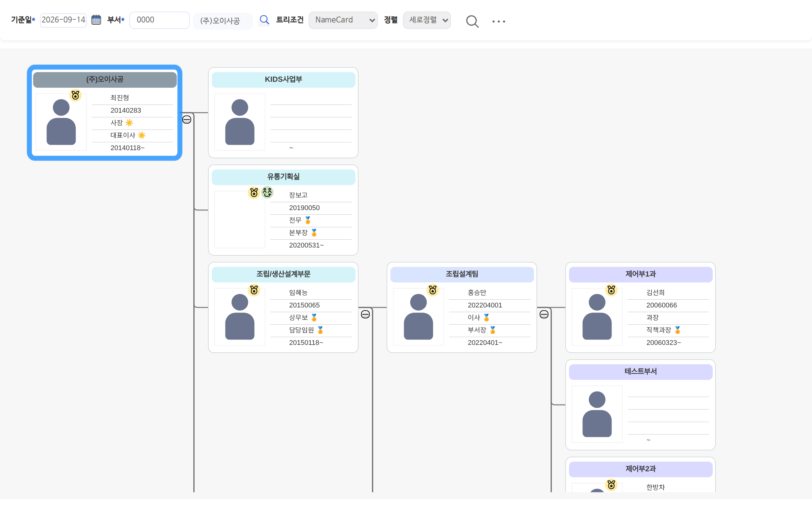Click the blue department search magnifier icon
The height and width of the screenshot is (530, 812).
264,20
